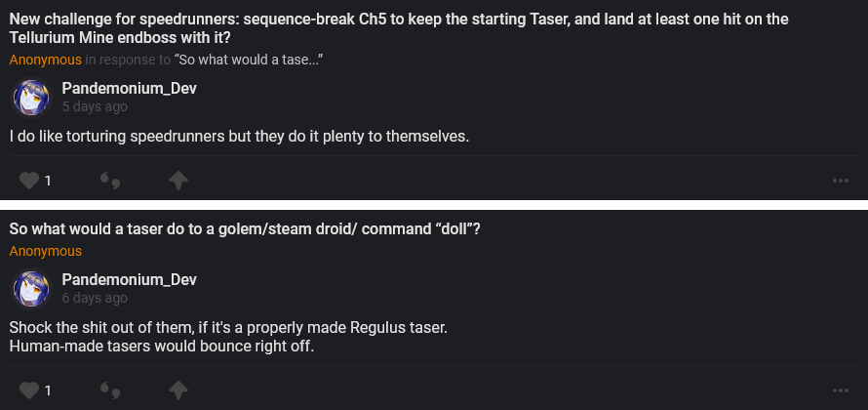Share the Regulus taser answer
Image resolution: width=868 pixels, height=410 pixels.
[x=178, y=390]
